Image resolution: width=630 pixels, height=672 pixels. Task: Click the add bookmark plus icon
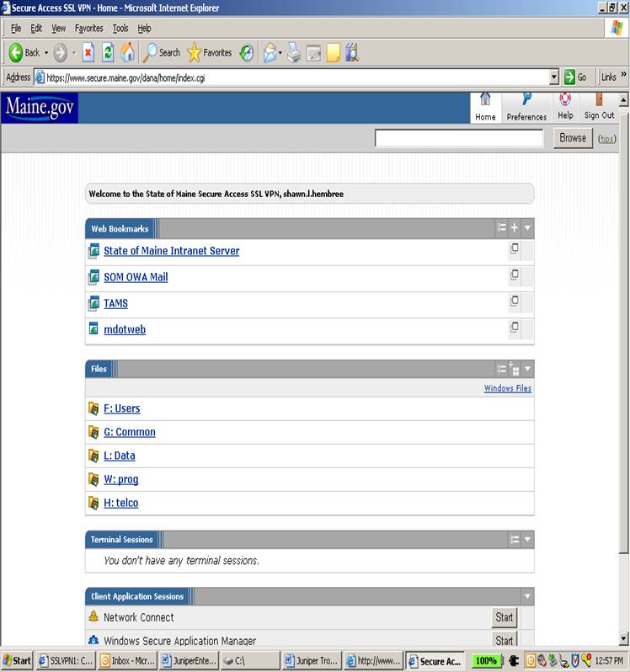515,227
